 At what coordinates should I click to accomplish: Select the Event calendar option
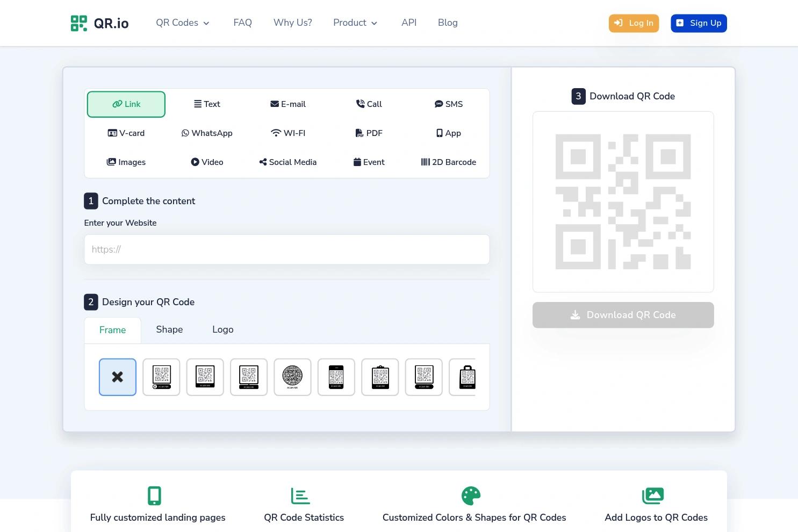pyautogui.click(x=369, y=162)
